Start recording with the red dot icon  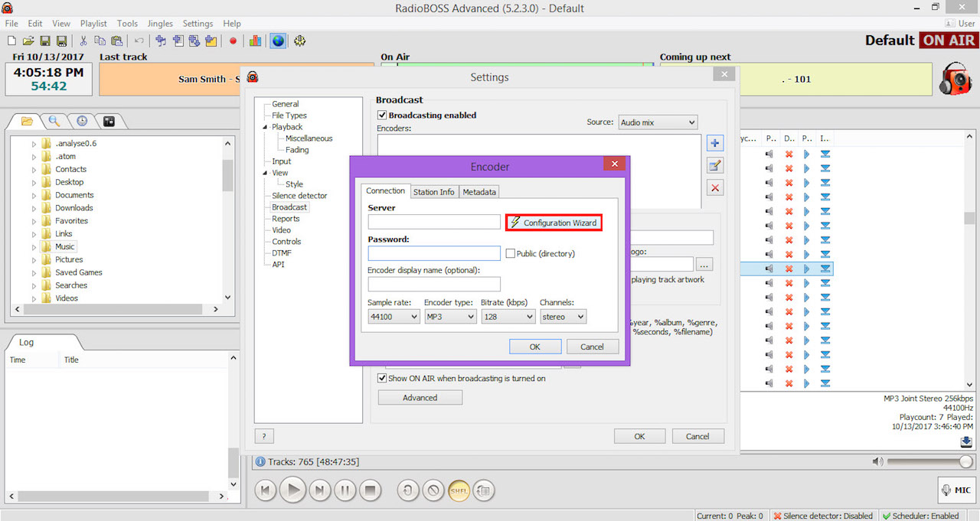[x=233, y=41]
